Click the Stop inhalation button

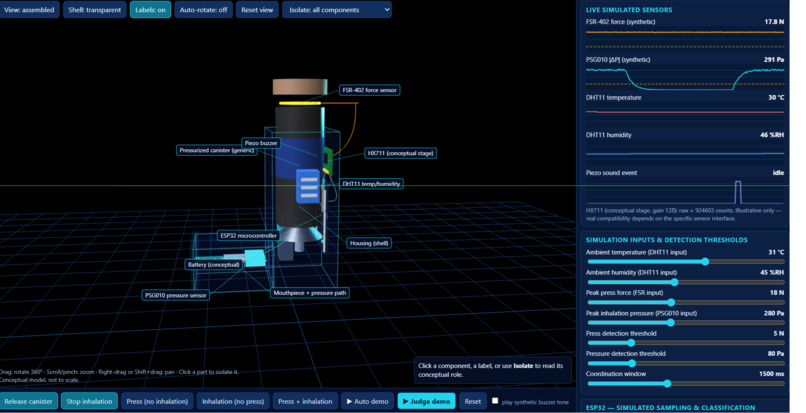89,401
